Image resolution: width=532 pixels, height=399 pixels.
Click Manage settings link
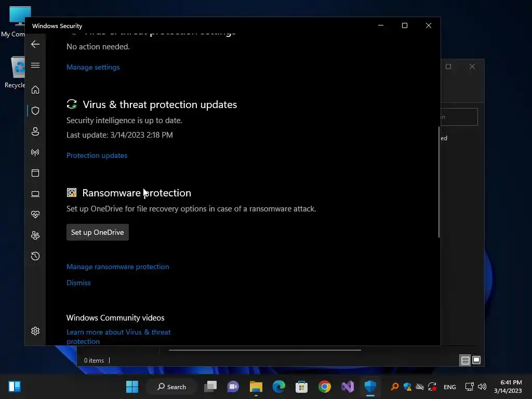click(93, 67)
